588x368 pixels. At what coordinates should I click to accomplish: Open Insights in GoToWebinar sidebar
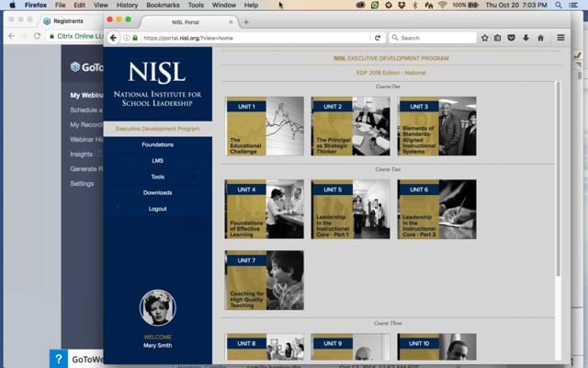(x=82, y=155)
